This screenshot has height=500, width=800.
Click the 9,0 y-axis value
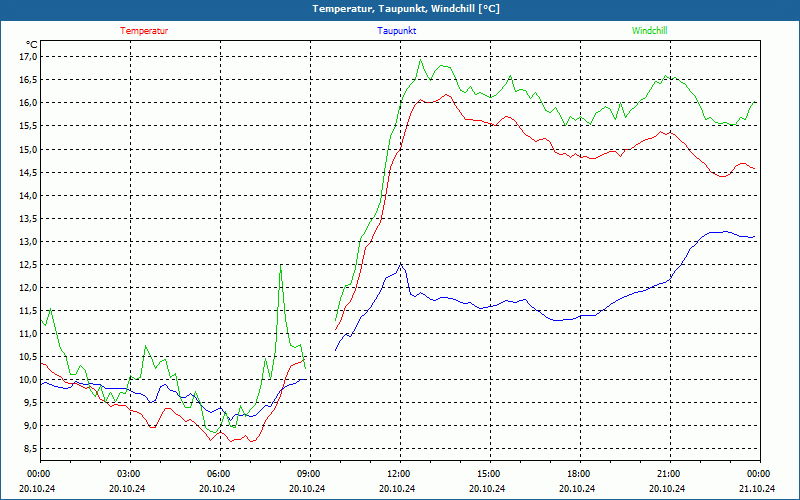31,426
